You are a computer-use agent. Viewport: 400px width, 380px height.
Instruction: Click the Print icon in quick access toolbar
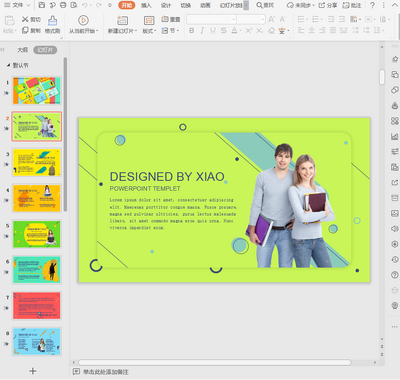coord(63,5)
